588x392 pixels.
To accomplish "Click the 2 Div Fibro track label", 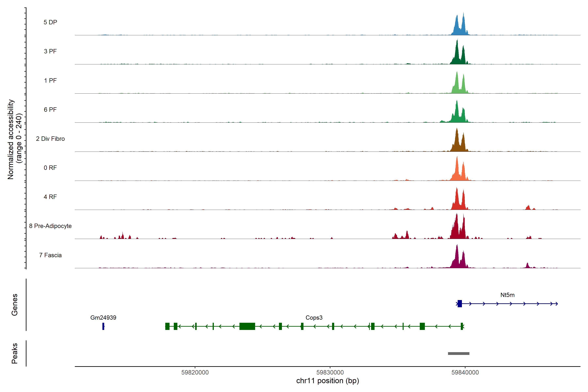I will (x=50, y=139).
